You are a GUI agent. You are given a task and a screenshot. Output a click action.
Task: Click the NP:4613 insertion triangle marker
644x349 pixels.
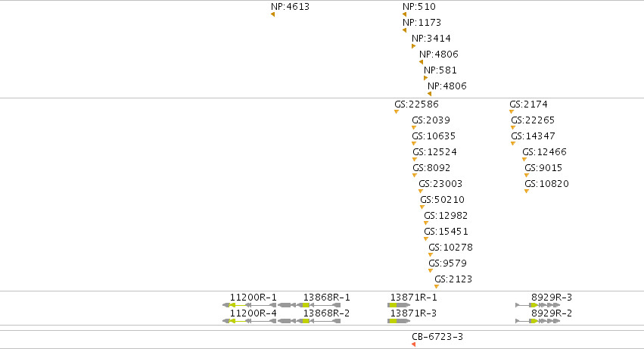(272, 15)
